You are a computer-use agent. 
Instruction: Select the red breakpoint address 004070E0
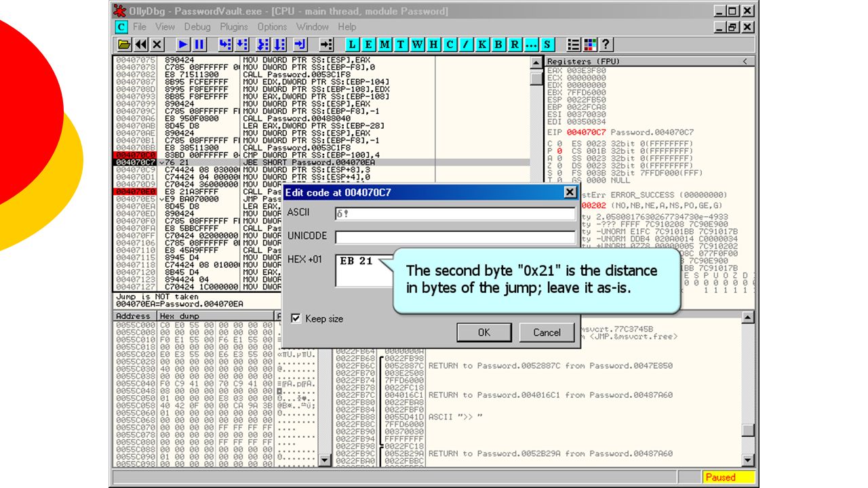coord(136,192)
